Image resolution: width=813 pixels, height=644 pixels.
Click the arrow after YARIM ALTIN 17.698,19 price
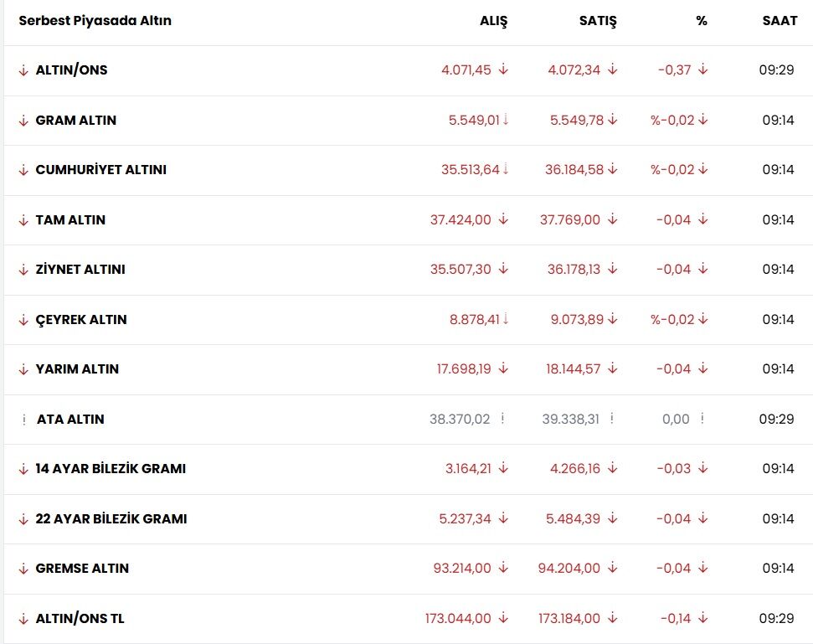coord(503,368)
